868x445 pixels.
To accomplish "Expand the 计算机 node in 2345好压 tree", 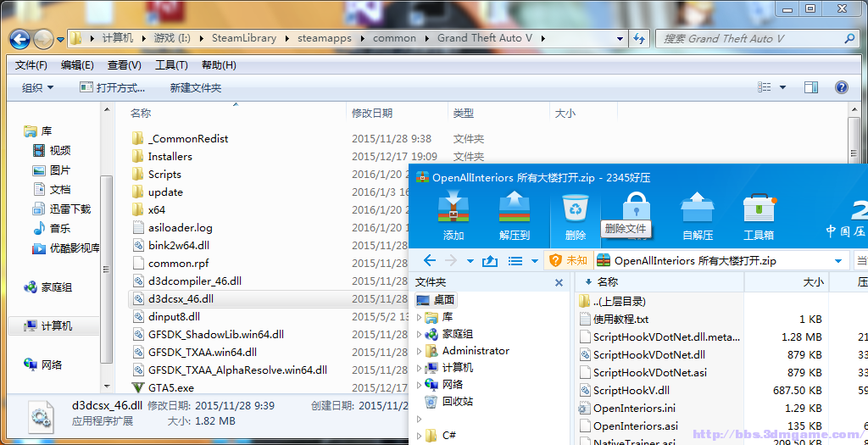I will point(419,368).
